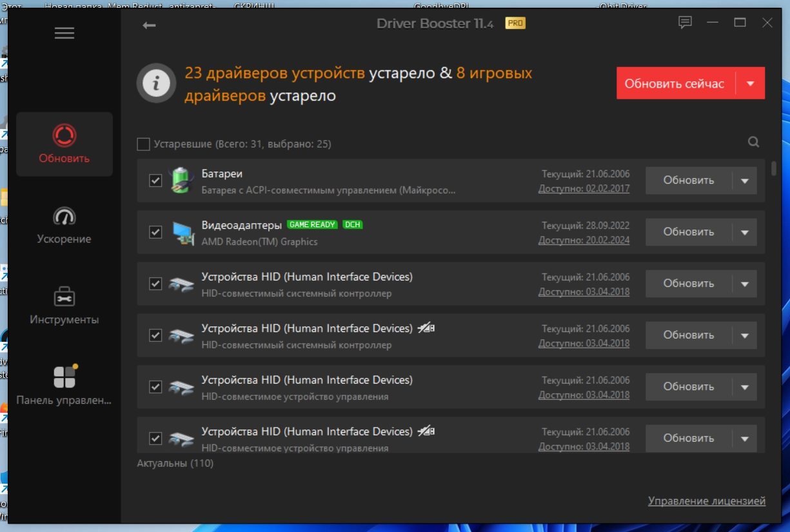The height and width of the screenshot is (532, 790).
Task: Click the red Update circle icon
Action: click(64, 135)
